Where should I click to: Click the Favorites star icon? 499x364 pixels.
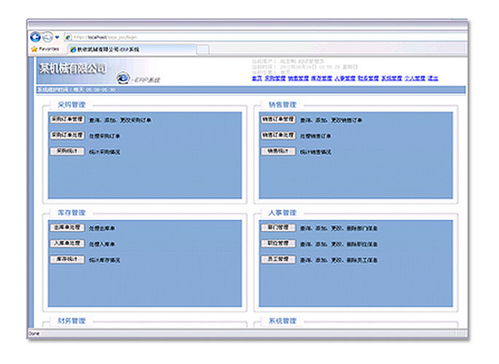tap(34, 49)
